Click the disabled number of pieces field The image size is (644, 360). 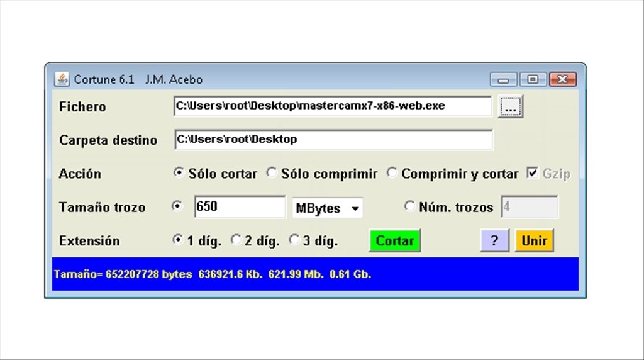(x=530, y=206)
